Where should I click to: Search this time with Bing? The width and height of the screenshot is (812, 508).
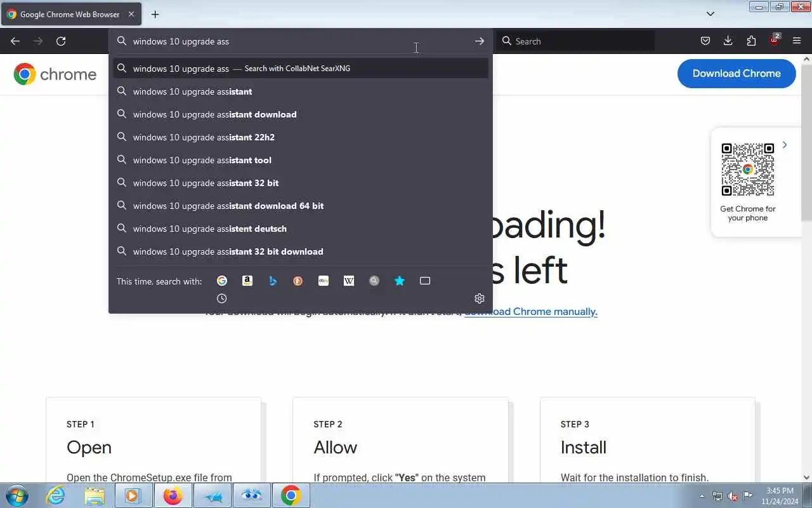pos(273,281)
